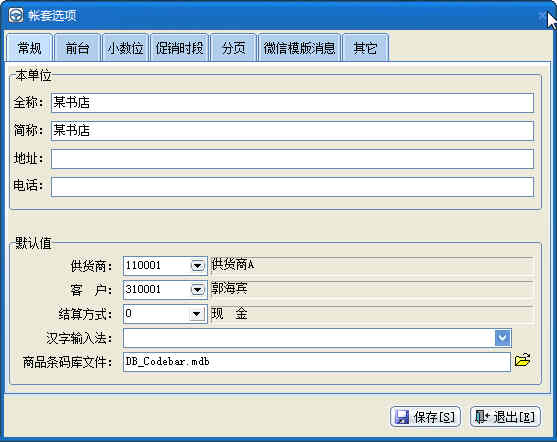The image size is (557, 442).
Task: Focus the empty 电话 phone field
Action: click(x=292, y=187)
